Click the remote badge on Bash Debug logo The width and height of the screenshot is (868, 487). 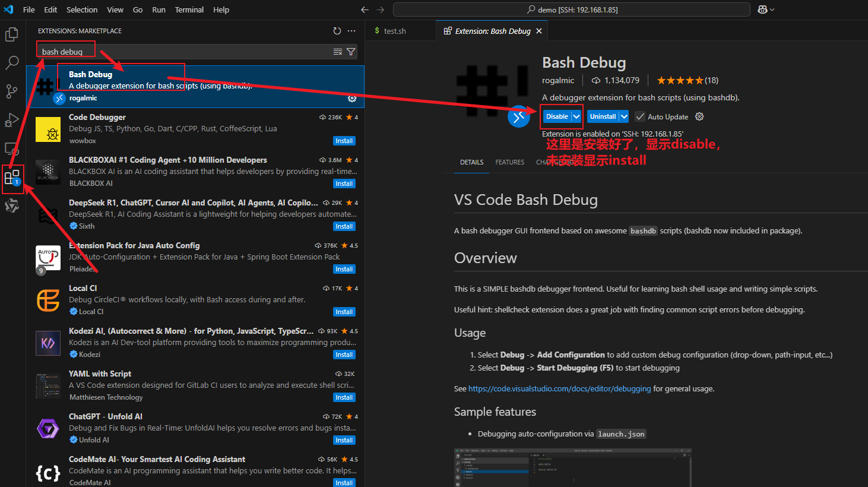pos(519,116)
